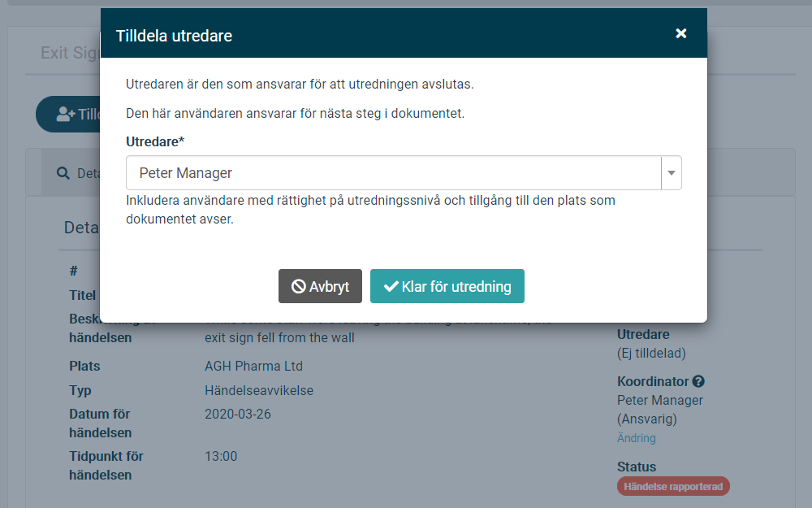Select the AGH Pharma Ltd place value

click(253, 366)
